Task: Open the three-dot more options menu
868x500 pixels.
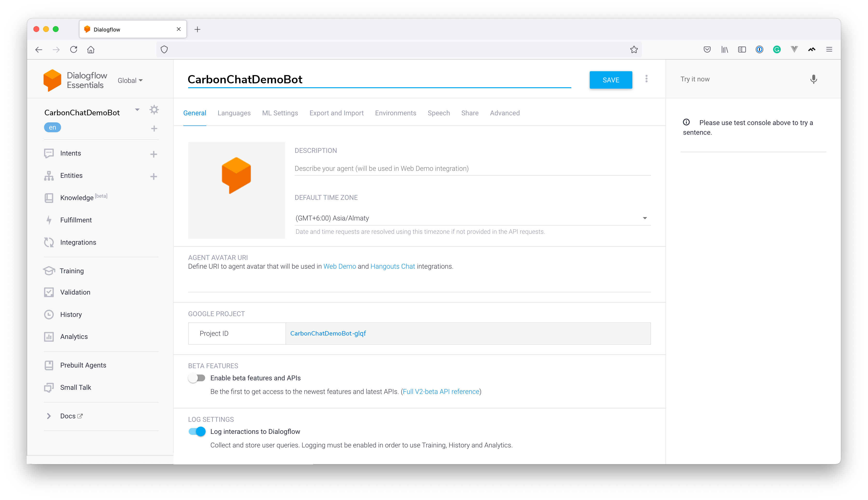Action: [646, 79]
